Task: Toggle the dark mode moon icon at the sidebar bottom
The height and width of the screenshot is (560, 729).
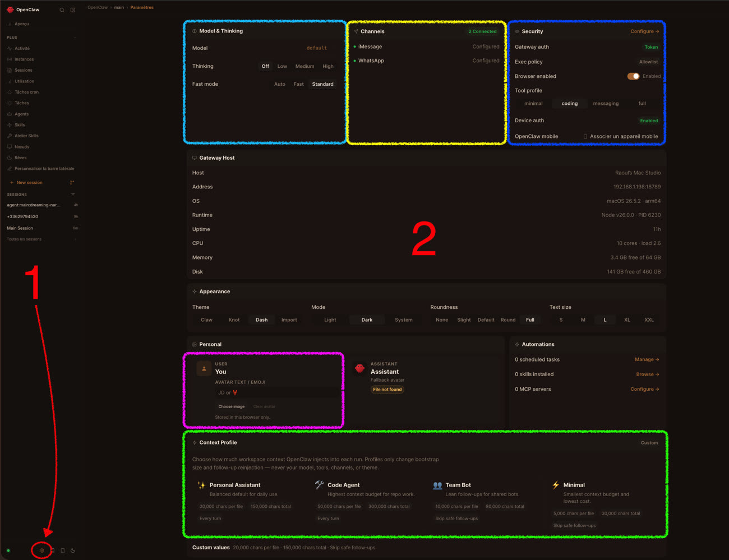Action: click(x=73, y=550)
